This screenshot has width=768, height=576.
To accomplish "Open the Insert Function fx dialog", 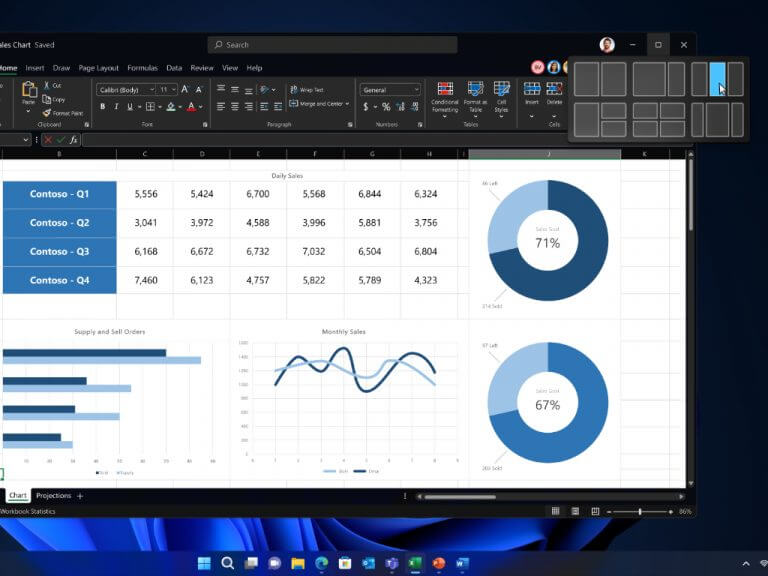I will 73,140.
